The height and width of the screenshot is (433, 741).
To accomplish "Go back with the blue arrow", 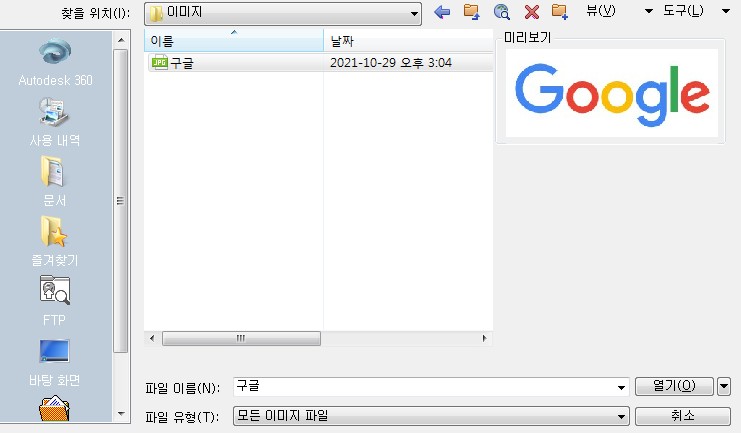I will [442, 12].
